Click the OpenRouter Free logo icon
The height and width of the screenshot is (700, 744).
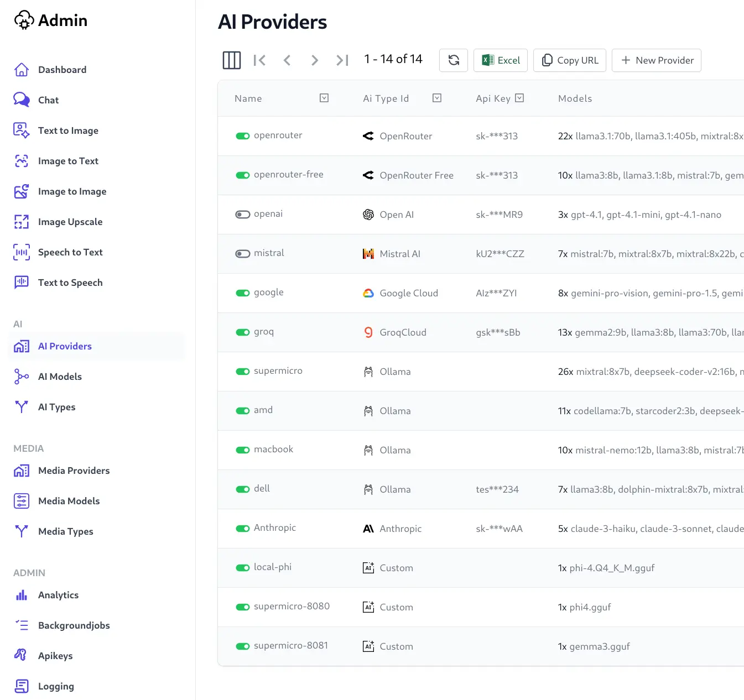(x=368, y=175)
